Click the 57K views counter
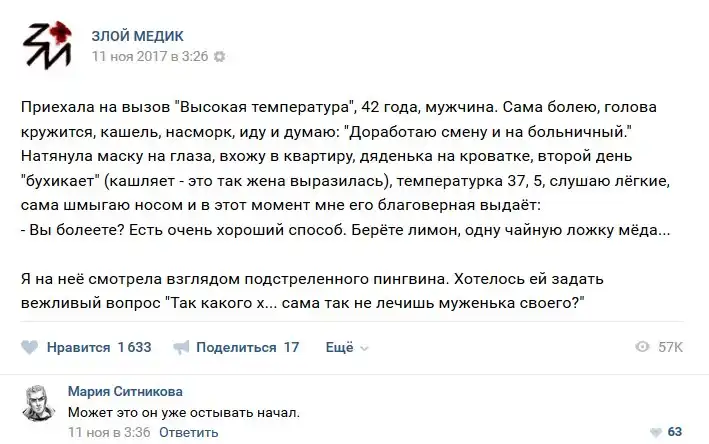Viewport: 709px width, 444px height. click(x=670, y=347)
